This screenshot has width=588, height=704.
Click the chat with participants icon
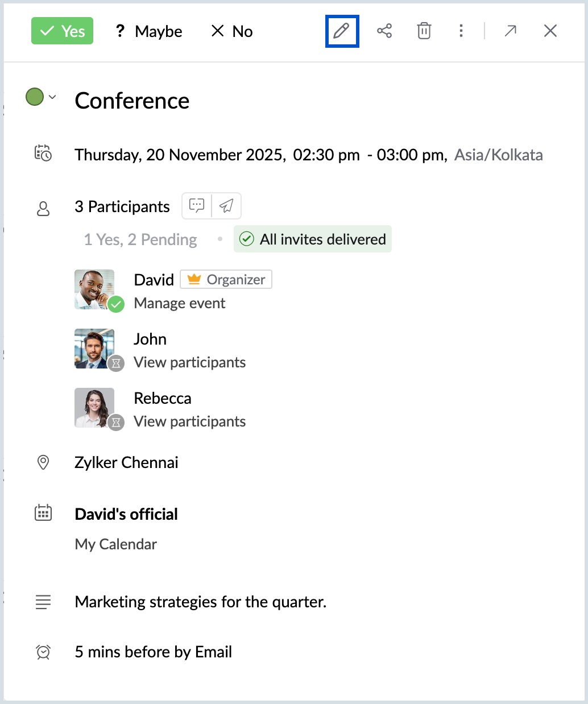click(197, 206)
